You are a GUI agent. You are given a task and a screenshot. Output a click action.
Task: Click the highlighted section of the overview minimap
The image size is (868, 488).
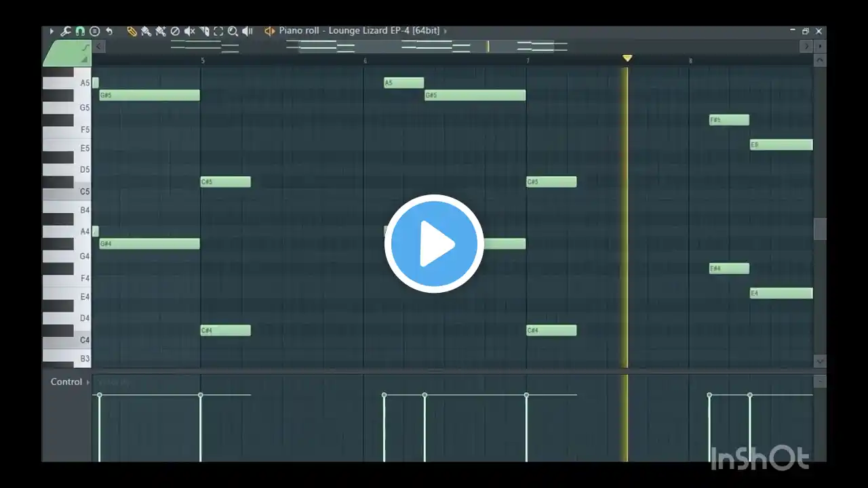[x=427, y=46]
